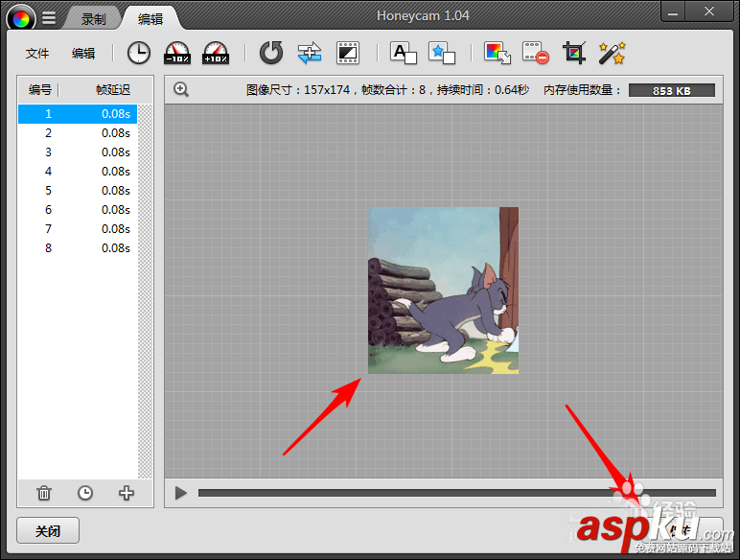Screen dimensions: 740x560
Task: Click the yo-yo loop arrows icon
Action: pos(310,53)
